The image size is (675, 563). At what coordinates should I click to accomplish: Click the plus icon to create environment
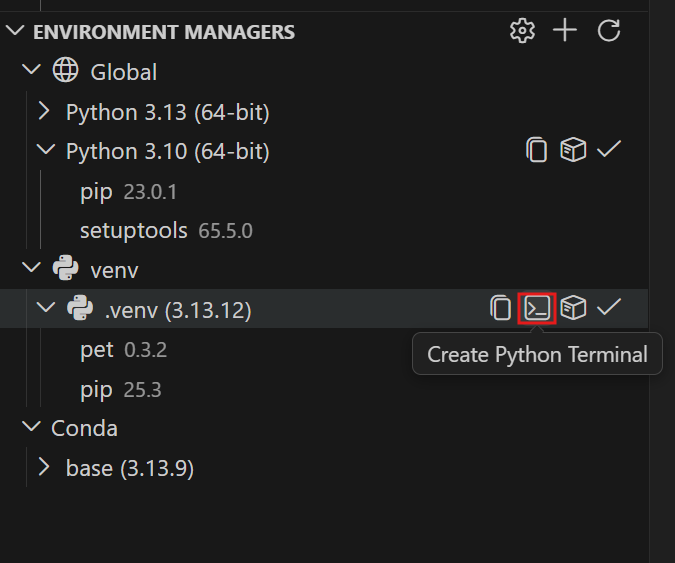pos(565,31)
